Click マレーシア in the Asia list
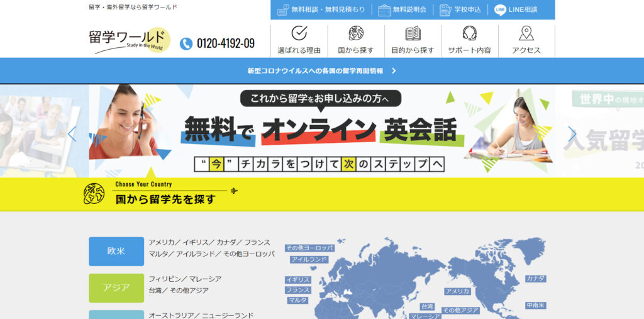 (x=206, y=279)
